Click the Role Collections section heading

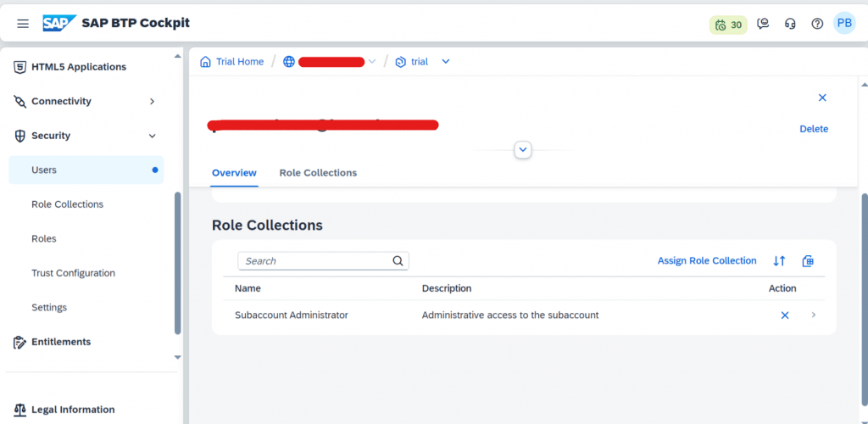tap(267, 226)
